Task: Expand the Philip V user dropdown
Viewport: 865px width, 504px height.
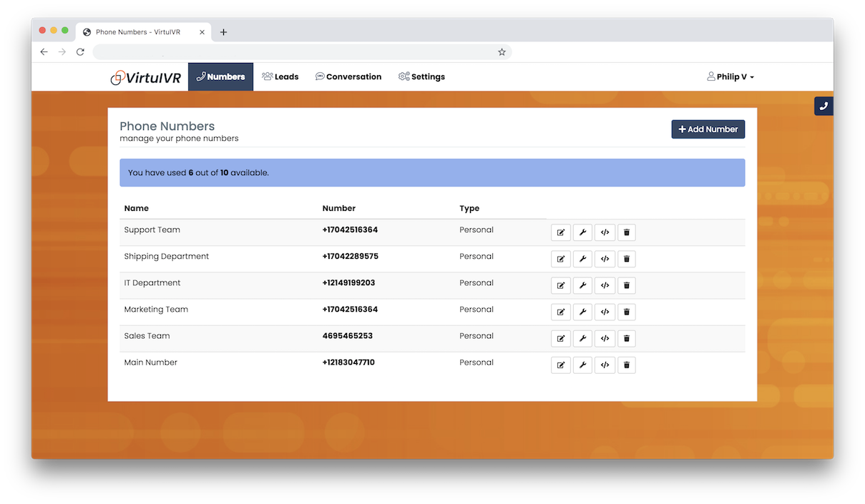Action: (x=730, y=76)
